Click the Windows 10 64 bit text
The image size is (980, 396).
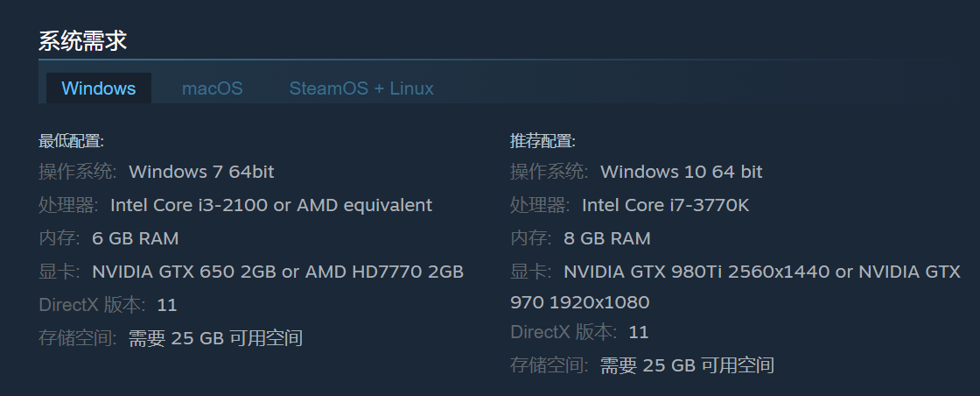pos(682,172)
